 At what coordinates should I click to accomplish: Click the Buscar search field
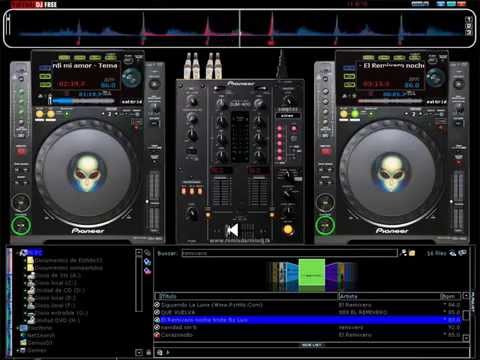pos(289,253)
